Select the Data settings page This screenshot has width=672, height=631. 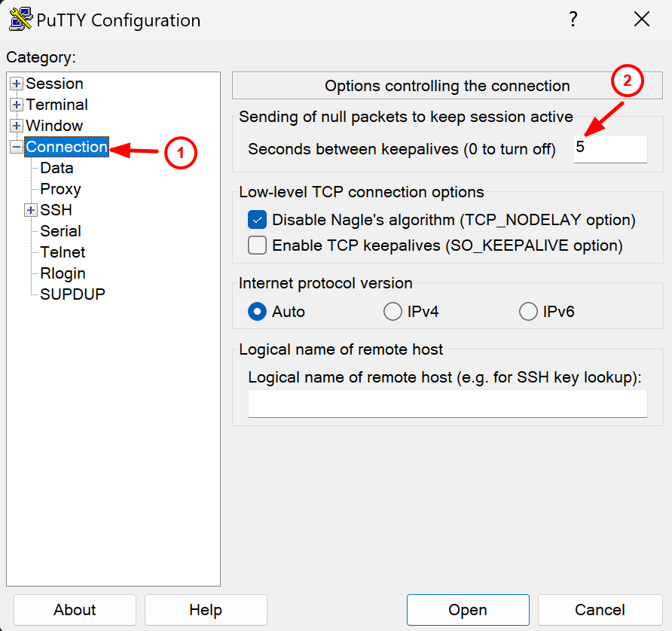[x=55, y=168]
